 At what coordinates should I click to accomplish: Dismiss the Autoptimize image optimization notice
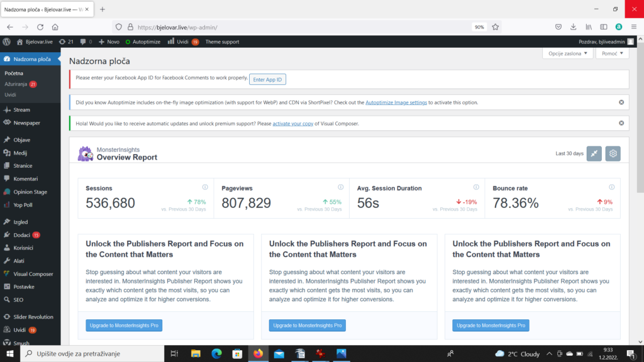(621, 102)
